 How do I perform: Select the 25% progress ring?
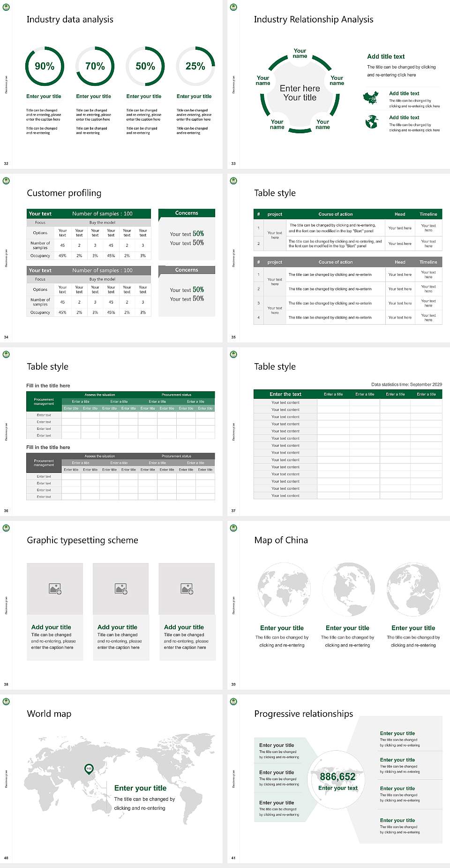pyautogui.click(x=195, y=66)
